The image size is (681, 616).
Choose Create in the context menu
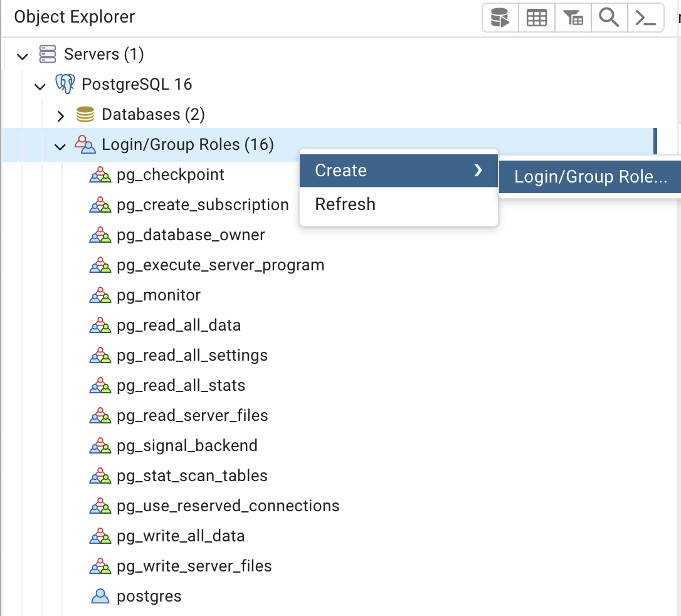pos(398,171)
